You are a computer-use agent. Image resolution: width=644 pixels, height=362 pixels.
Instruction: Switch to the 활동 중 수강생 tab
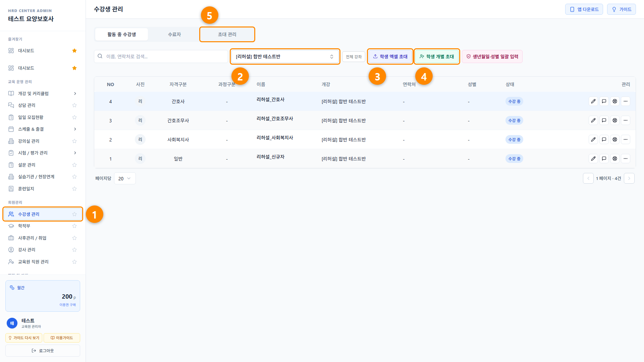[x=121, y=34]
